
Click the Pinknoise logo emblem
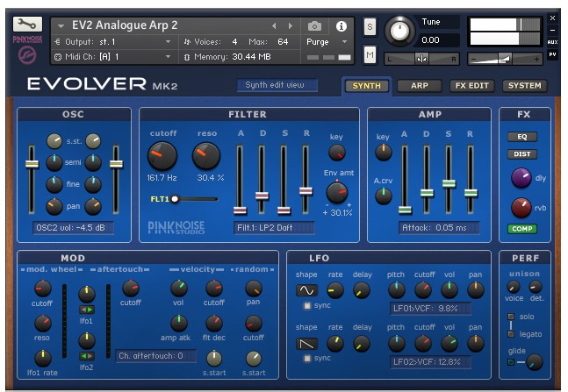coord(27,56)
